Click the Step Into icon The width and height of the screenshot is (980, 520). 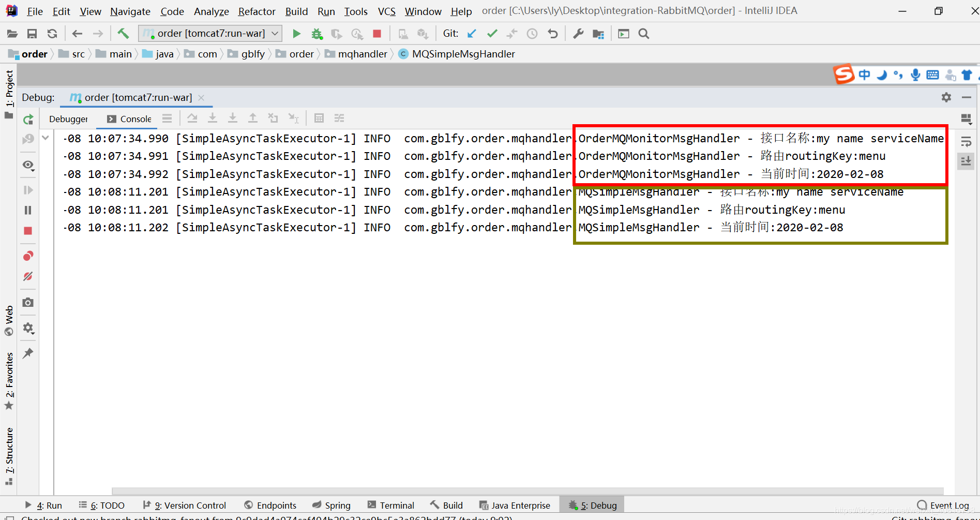pos(213,118)
